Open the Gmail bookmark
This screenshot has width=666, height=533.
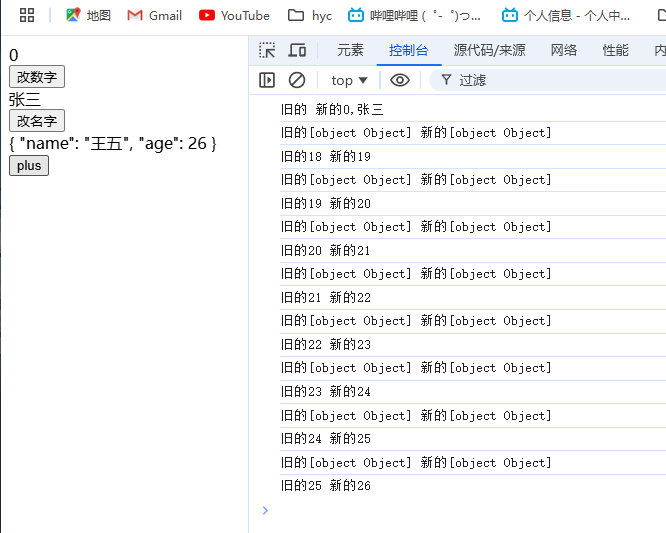(155, 15)
